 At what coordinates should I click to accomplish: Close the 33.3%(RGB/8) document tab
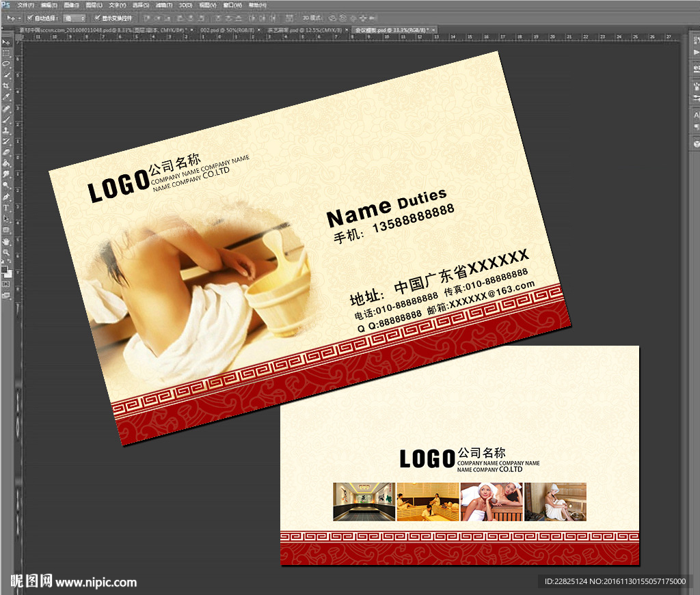pos(433,30)
